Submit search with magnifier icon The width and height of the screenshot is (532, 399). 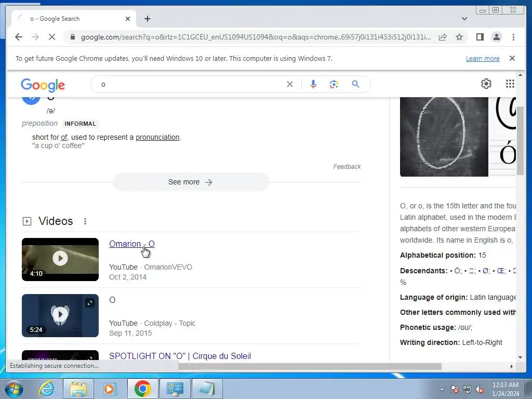point(355,84)
